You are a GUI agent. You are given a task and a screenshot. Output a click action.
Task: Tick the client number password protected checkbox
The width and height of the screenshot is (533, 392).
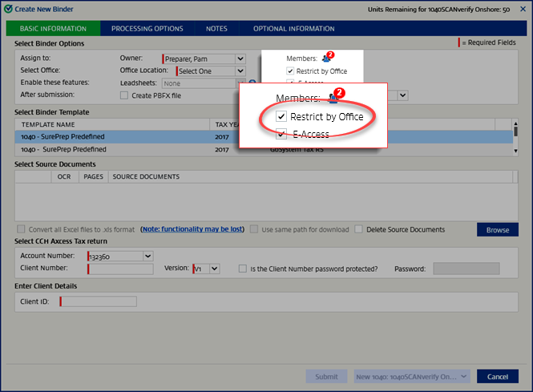click(x=243, y=269)
